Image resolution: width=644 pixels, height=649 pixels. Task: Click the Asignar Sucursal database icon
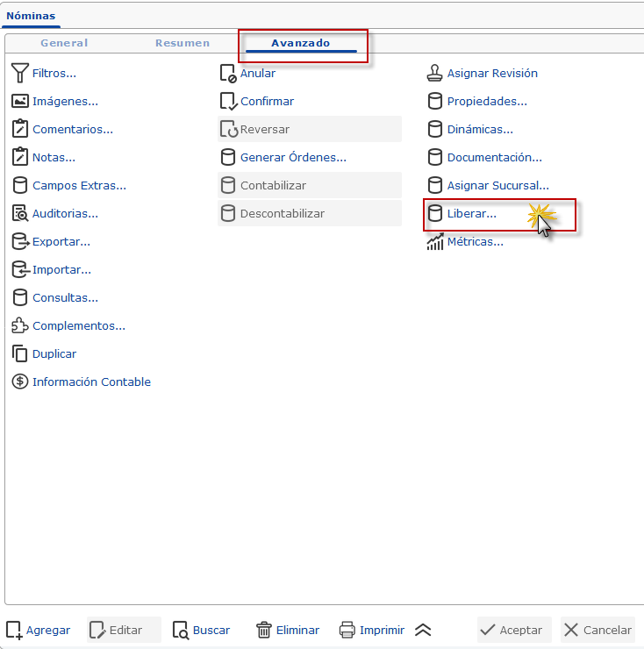434,185
